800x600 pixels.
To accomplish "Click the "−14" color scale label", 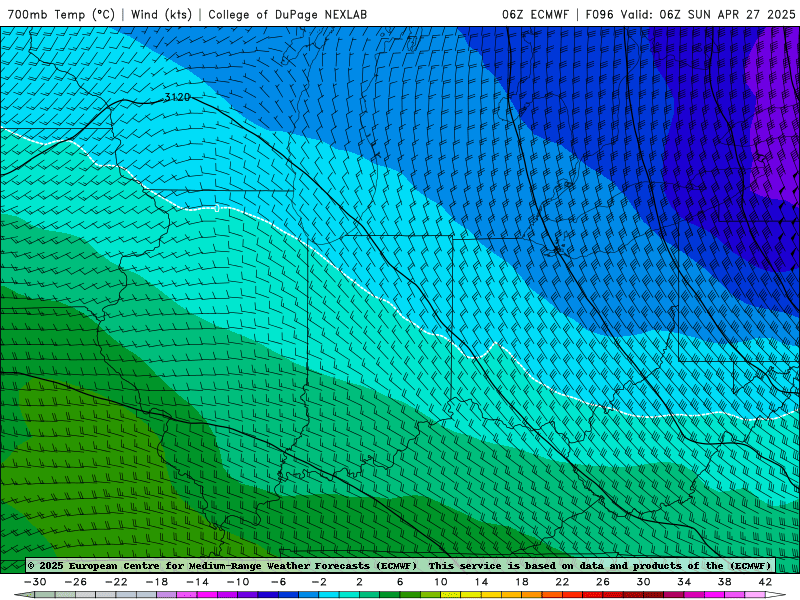I will (197, 582).
